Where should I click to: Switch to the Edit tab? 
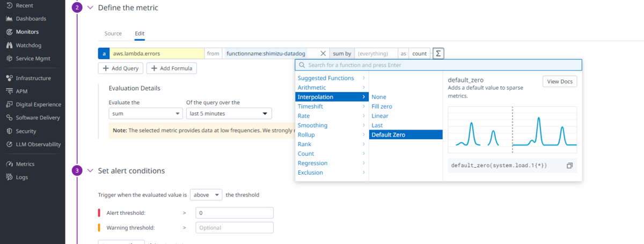140,33
